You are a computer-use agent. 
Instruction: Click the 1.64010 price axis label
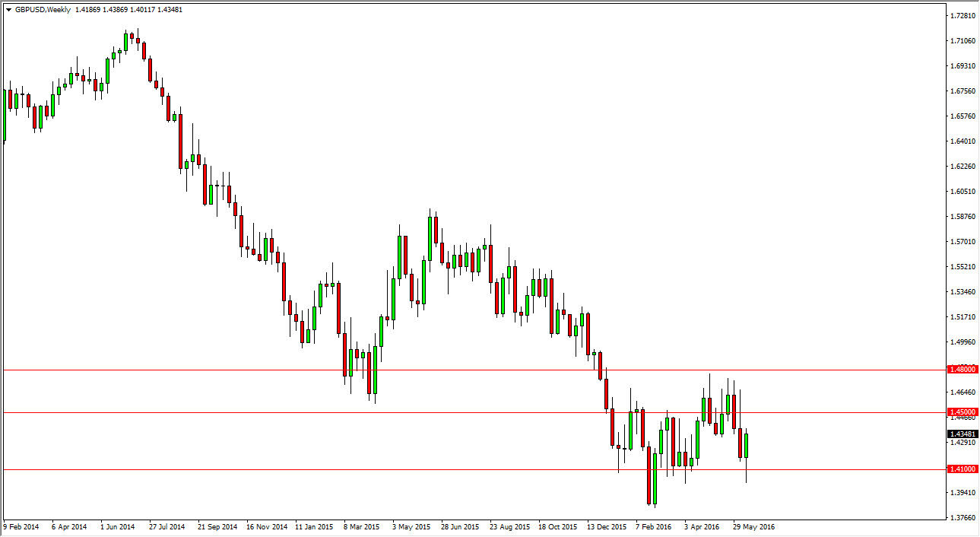click(963, 141)
